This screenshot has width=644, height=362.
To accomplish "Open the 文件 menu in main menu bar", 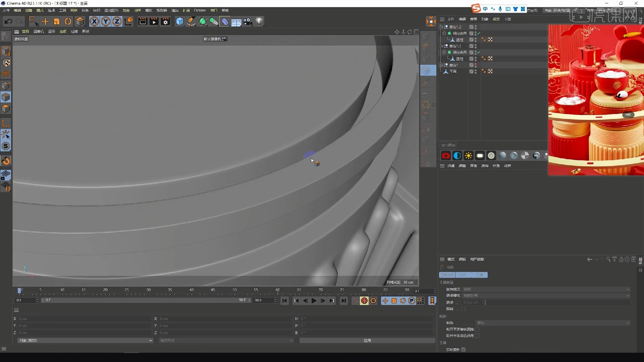I will pos(6,10).
